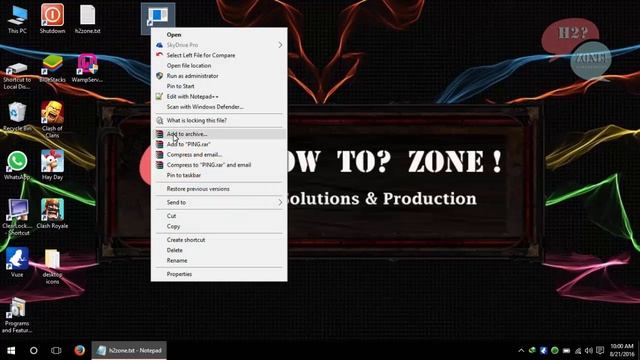Select the h2zone.txt file icon
Screen dimensions: 640x360
(87, 19)
